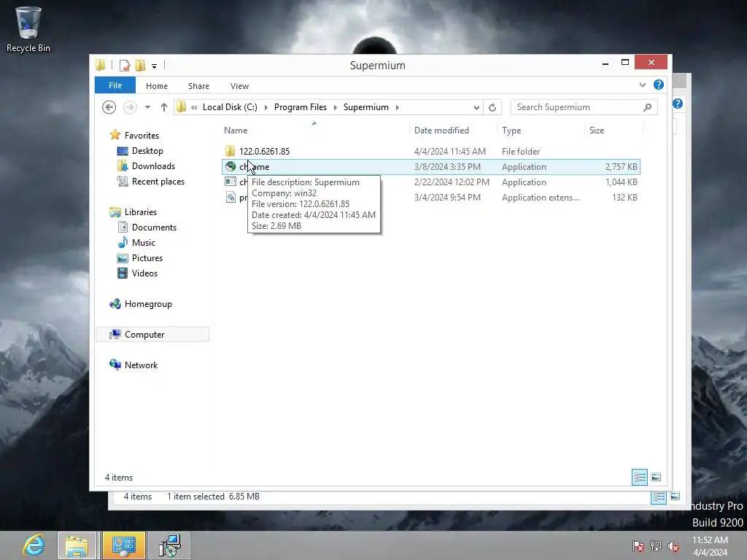This screenshot has width=747, height=560.
Task: Select the second application file icon
Action: [231, 182]
